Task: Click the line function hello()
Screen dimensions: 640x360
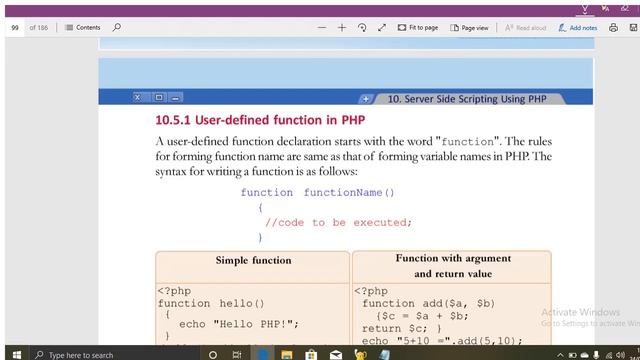Action: [x=211, y=304]
